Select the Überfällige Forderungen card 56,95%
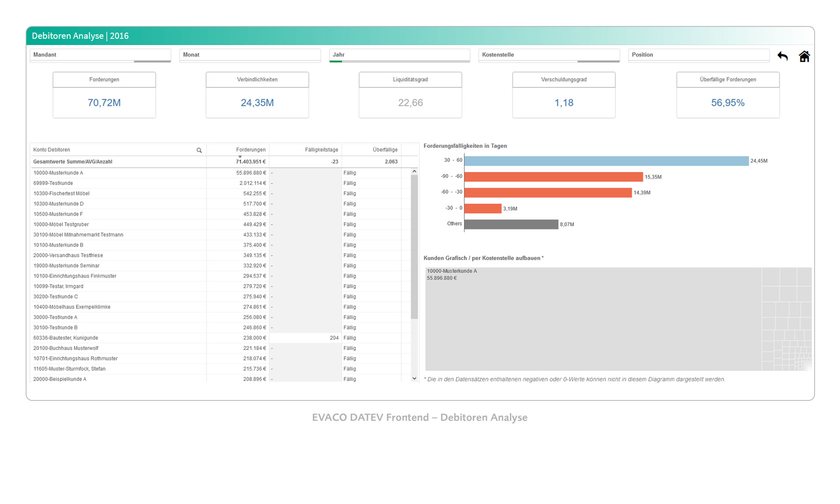 tap(728, 95)
